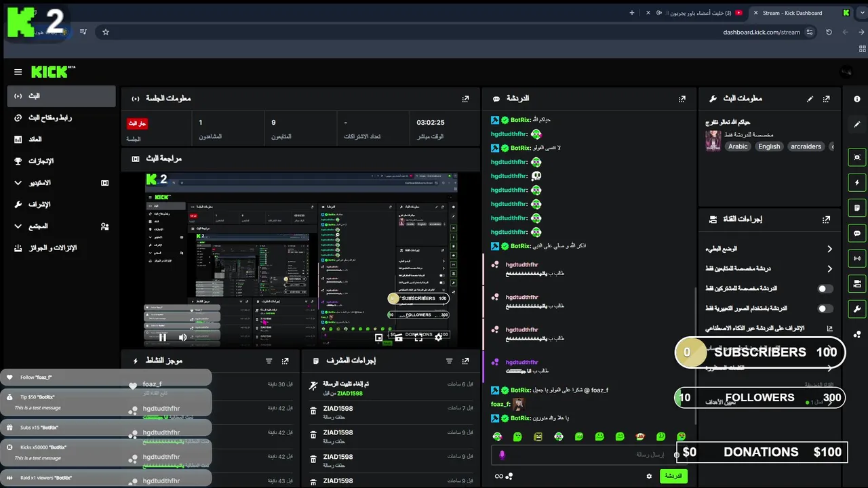Screen dimensions: 868x488
Task: Open chat settings gear icon
Action: coord(649,476)
